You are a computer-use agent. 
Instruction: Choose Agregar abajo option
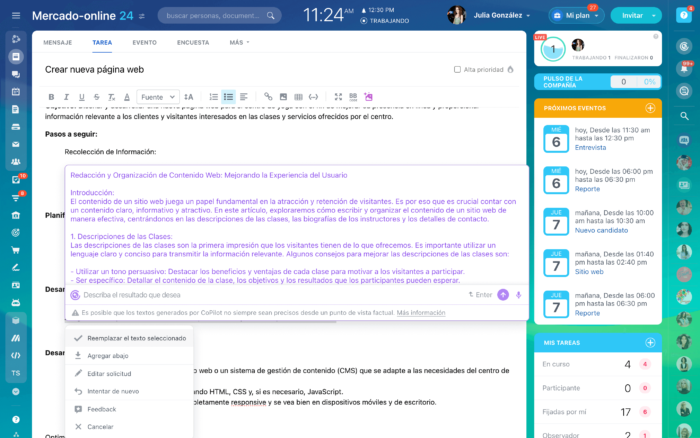129,356
